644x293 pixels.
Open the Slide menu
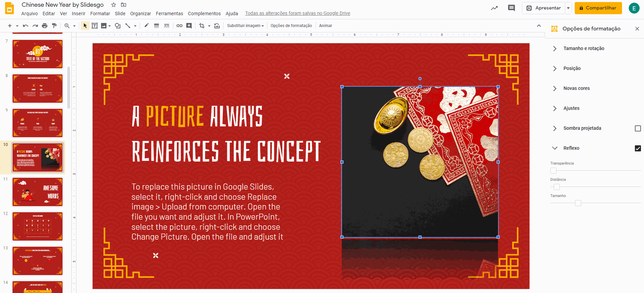(120, 14)
